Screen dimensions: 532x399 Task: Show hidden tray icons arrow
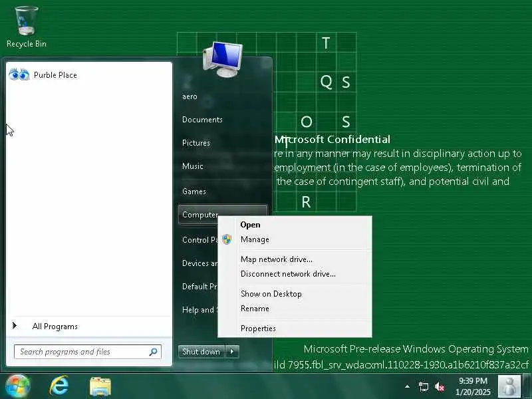pos(407,386)
